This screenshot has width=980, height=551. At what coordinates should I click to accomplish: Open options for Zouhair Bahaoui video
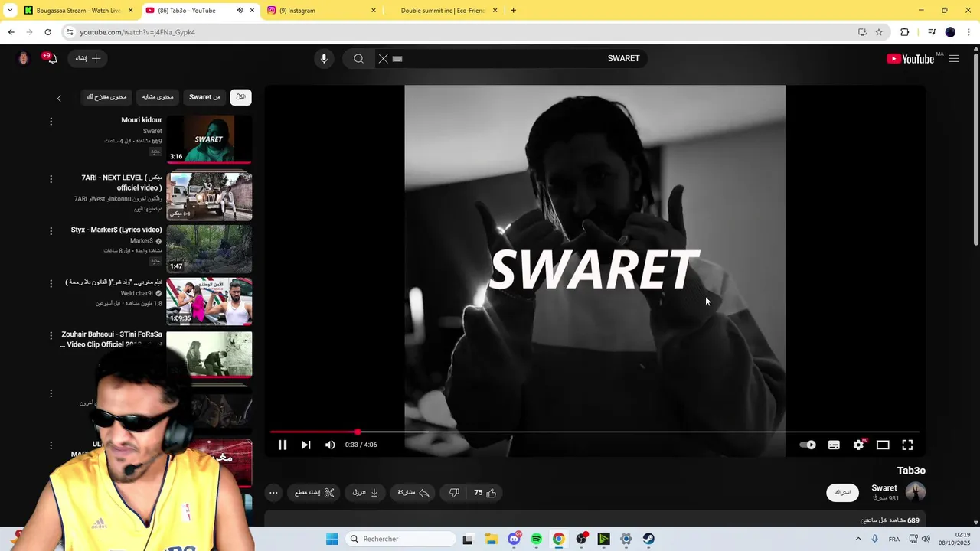[x=51, y=335]
